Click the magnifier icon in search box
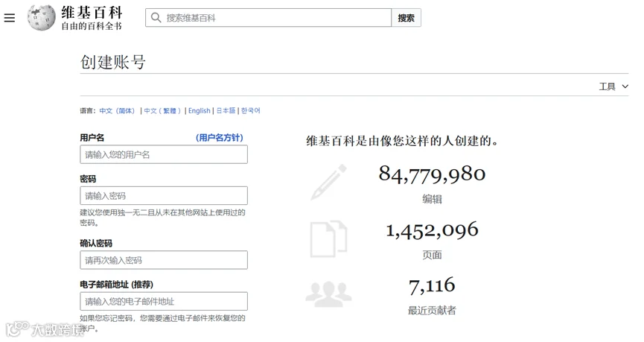644x342 pixels. (156, 18)
